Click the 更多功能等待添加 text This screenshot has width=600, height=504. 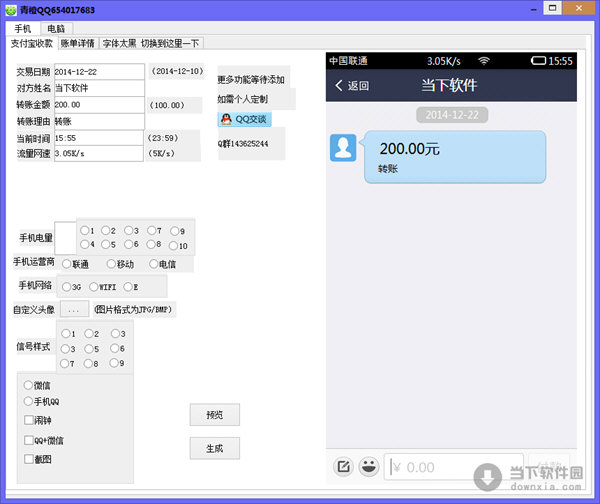pos(251,80)
